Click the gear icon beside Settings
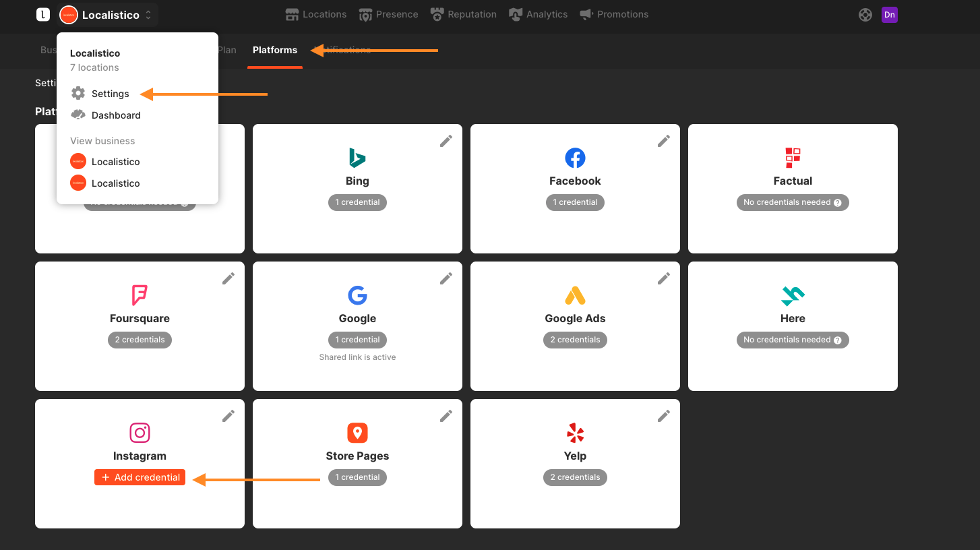This screenshot has height=550, width=980. tap(78, 94)
